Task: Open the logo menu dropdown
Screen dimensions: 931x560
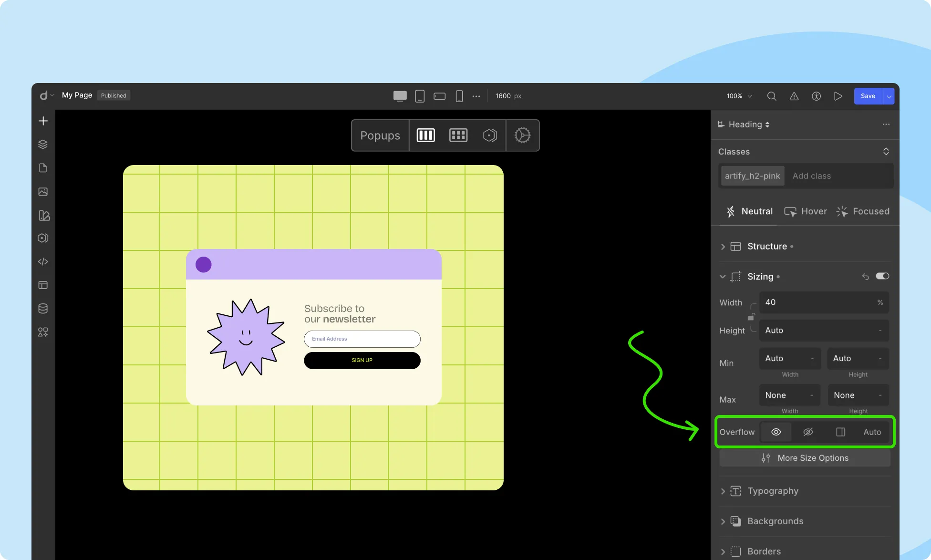Action: pos(46,95)
